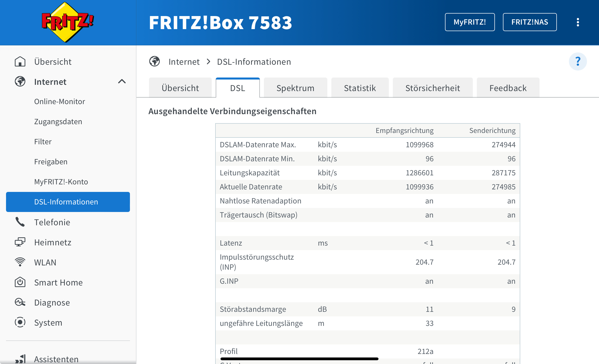
Task: Select the Störsicherheit tab
Action: tap(432, 88)
